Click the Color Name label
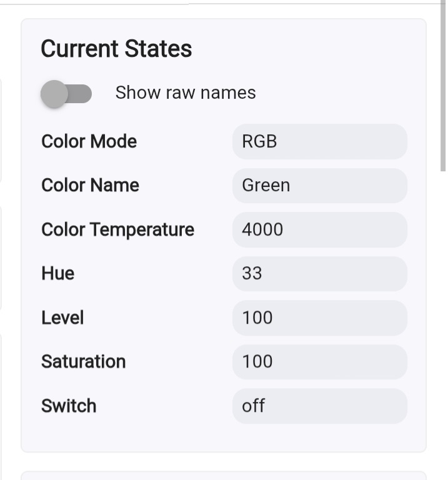Screen dimensions: 448x480 click(x=90, y=185)
